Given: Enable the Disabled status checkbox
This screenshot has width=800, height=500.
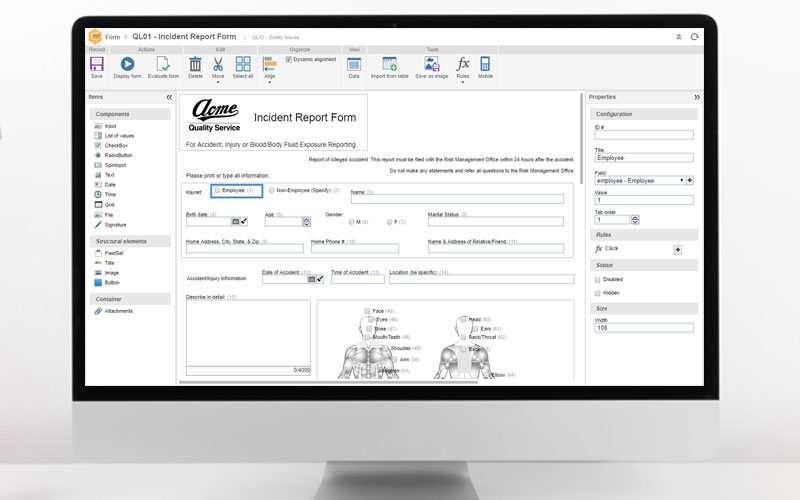Looking at the screenshot, I should pyautogui.click(x=599, y=280).
